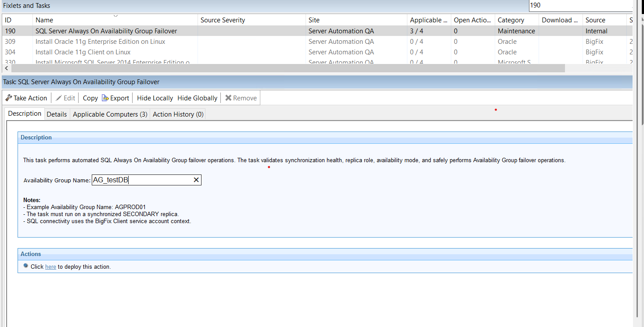Click ID cell 304
Screen dimensions: 644x327
(10, 52)
